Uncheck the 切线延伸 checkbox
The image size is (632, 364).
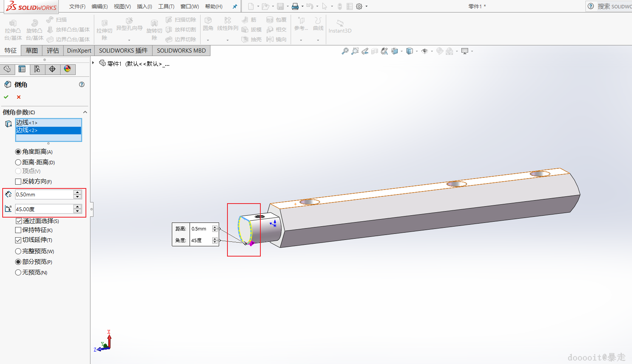(x=18, y=240)
